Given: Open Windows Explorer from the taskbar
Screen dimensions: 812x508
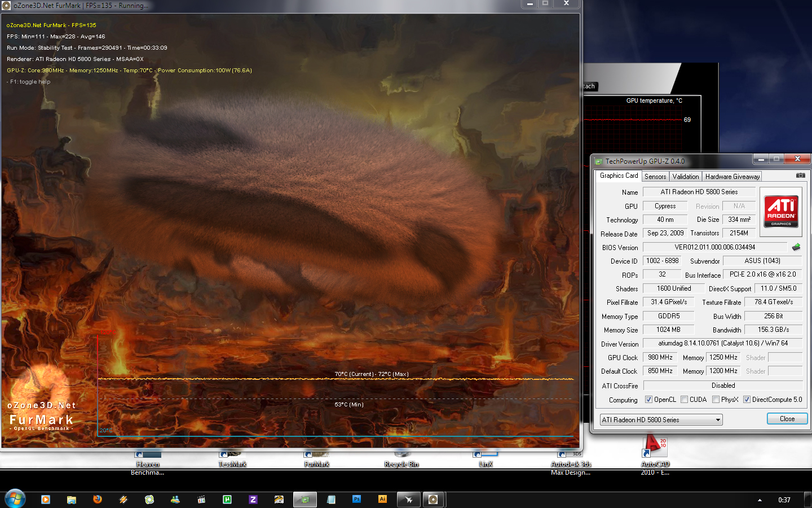Looking at the screenshot, I should point(72,500).
